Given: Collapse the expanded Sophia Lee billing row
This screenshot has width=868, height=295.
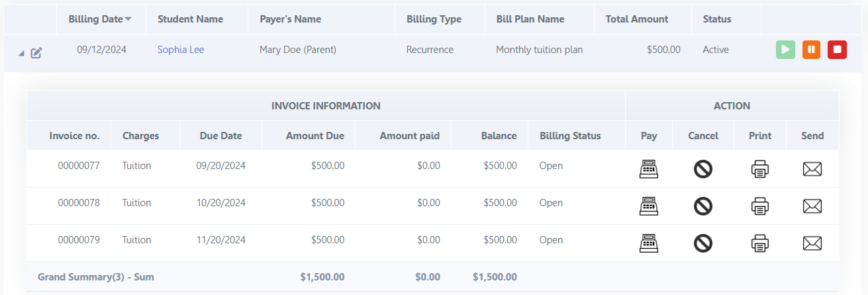Looking at the screenshot, I should (21, 53).
